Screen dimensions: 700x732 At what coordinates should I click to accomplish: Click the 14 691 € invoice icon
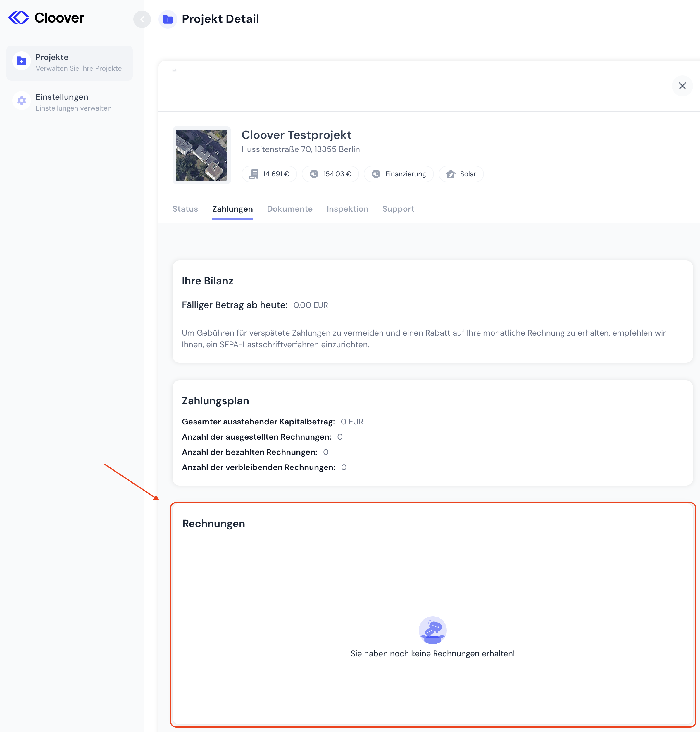(x=254, y=174)
